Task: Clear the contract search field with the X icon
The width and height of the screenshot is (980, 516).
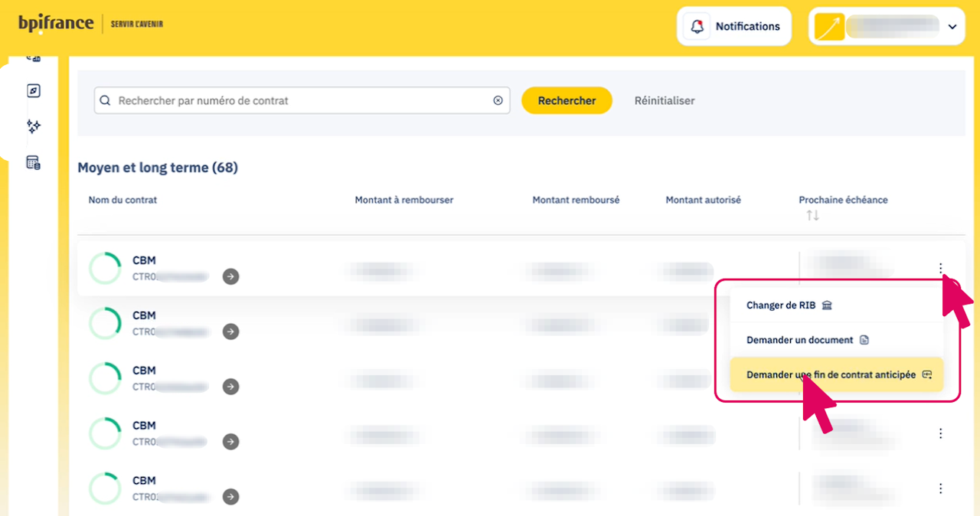Action: 498,100
